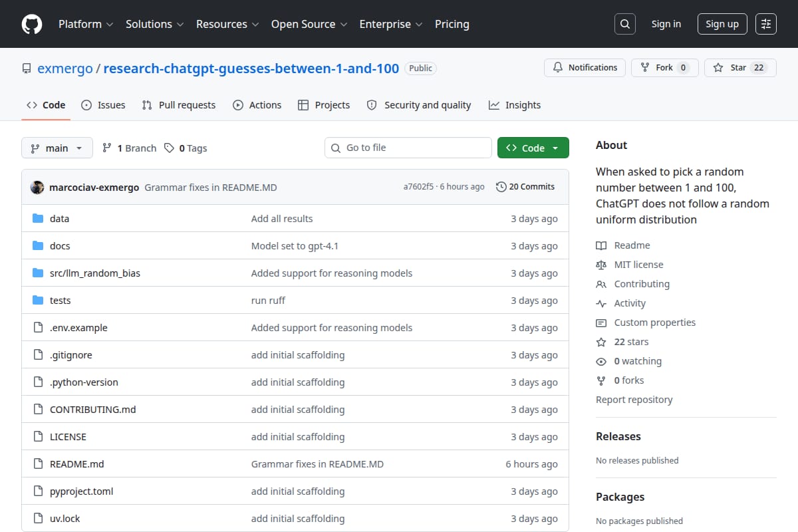This screenshot has width=798, height=532.
Task: Open commit hash a7602f5
Action: pyautogui.click(x=418, y=187)
